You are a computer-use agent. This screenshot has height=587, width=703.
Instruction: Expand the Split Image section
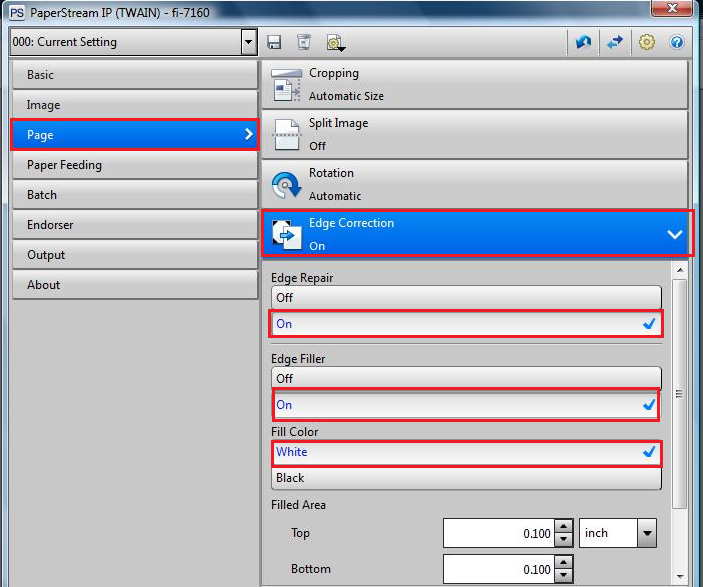tap(474, 135)
